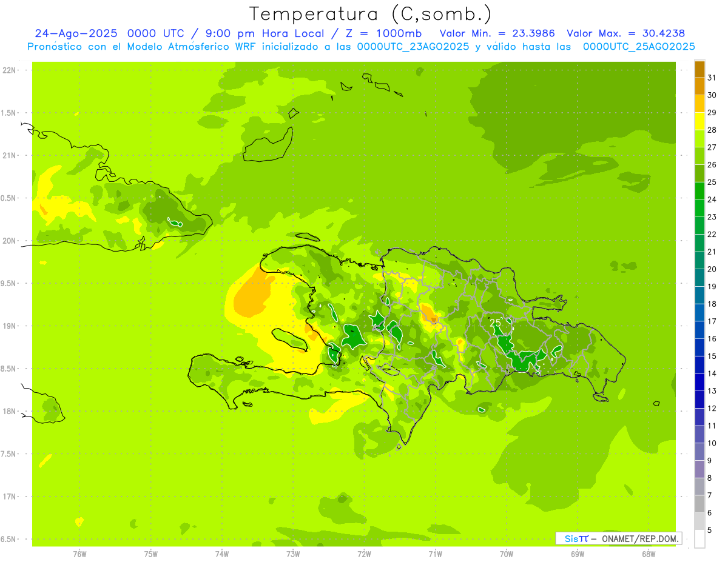Click the '22N' latitude axis label
Image resolution: width=728 pixels, height=562 pixels.
pyautogui.click(x=10, y=70)
